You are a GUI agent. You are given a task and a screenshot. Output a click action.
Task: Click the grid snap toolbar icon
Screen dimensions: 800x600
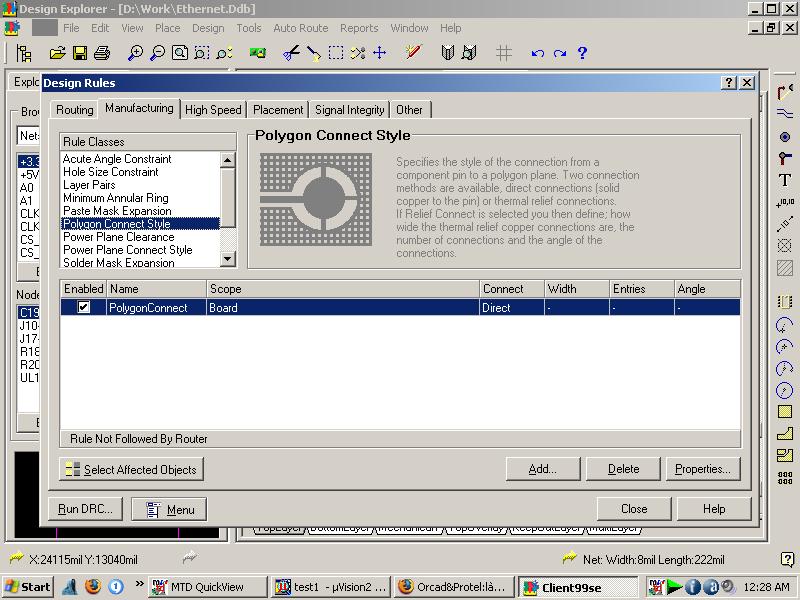[x=504, y=53]
